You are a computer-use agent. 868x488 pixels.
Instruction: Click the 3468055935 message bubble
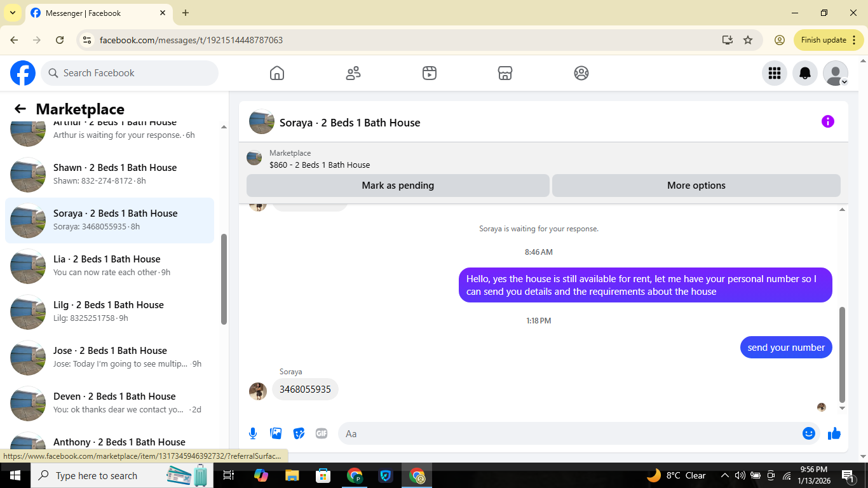pyautogui.click(x=305, y=390)
